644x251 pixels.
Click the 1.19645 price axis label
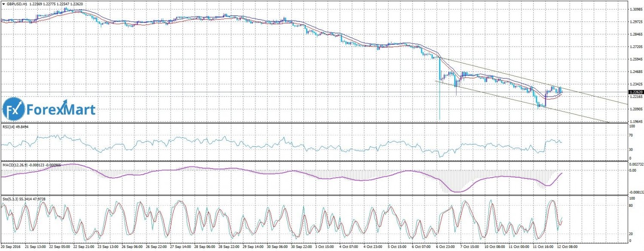[x=635, y=121]
